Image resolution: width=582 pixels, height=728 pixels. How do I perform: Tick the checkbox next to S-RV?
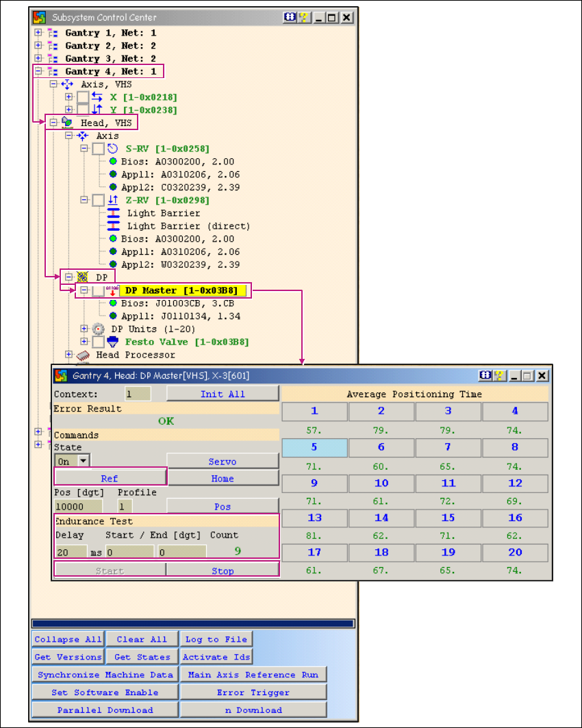coord(98,149)
